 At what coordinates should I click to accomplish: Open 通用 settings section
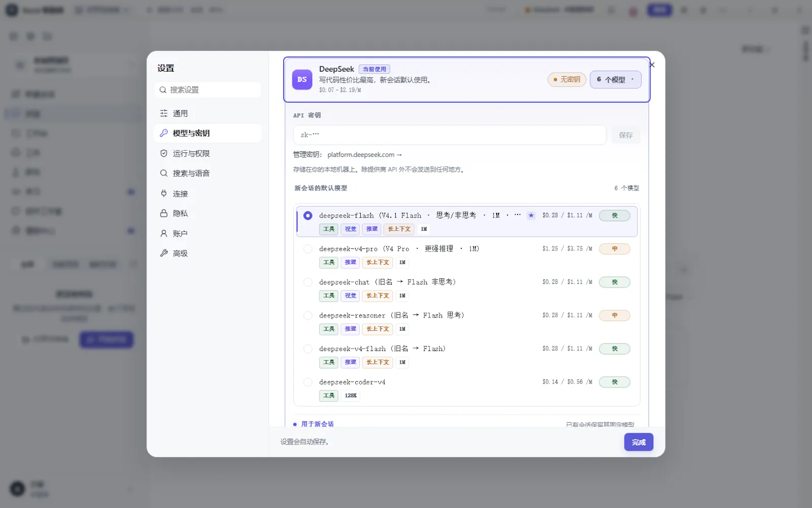pos(208,113)
